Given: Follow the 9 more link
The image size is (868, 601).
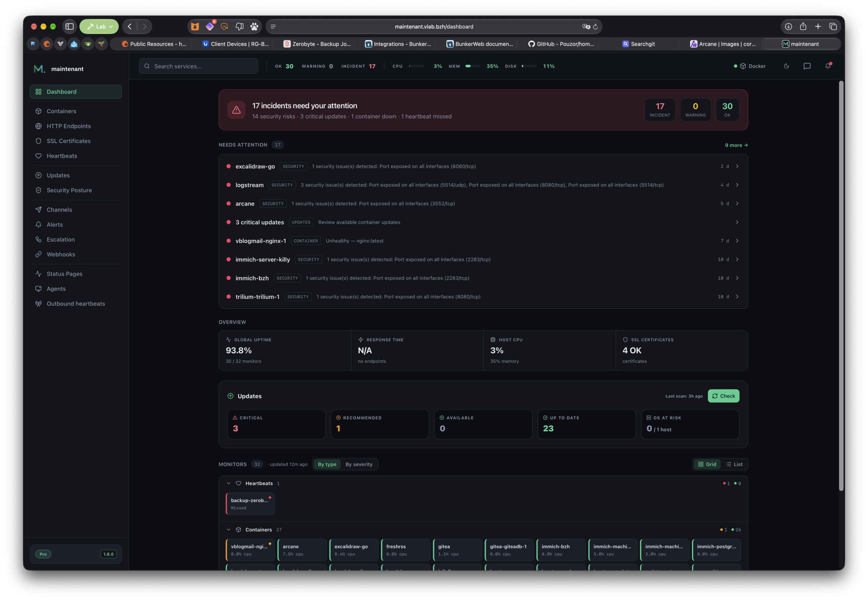Looking at the screenshot, I should coord(736,145).
